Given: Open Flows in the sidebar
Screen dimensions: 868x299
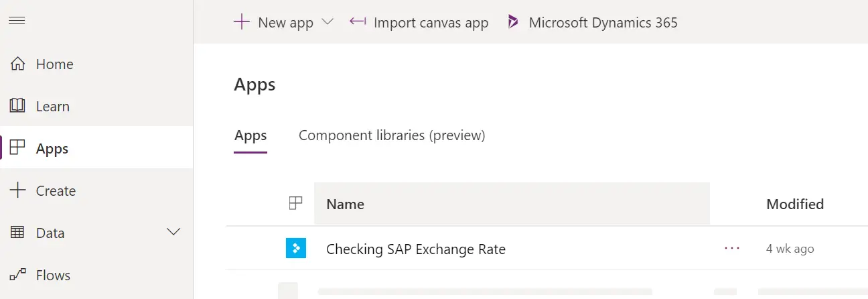Looking at the screenshot, I should (x=96, y=275).
